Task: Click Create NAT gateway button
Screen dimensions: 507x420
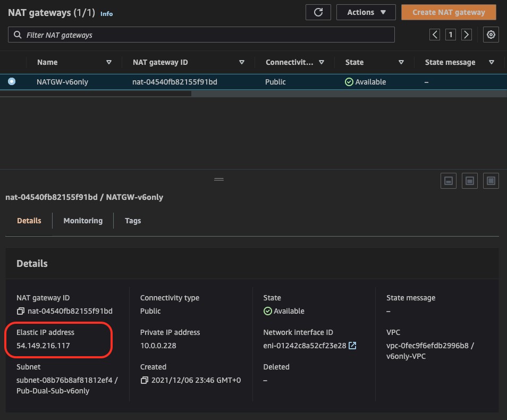Action: [x=449, y=12]
